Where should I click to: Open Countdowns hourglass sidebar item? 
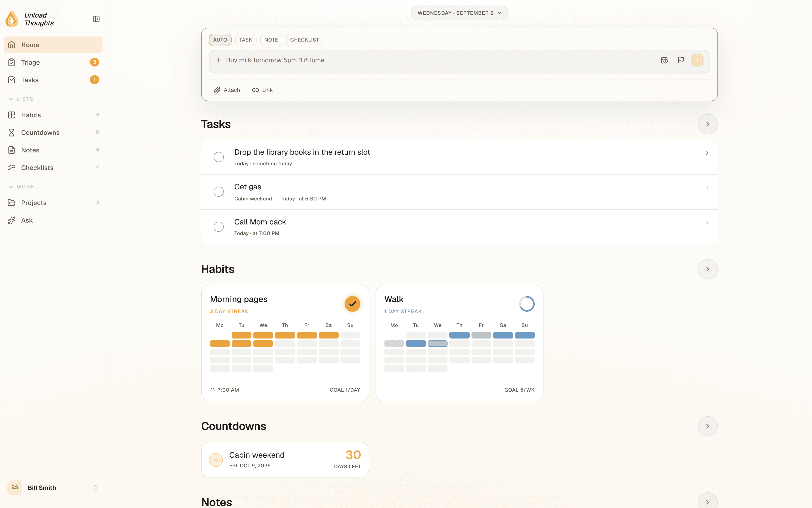pos(53,132)
